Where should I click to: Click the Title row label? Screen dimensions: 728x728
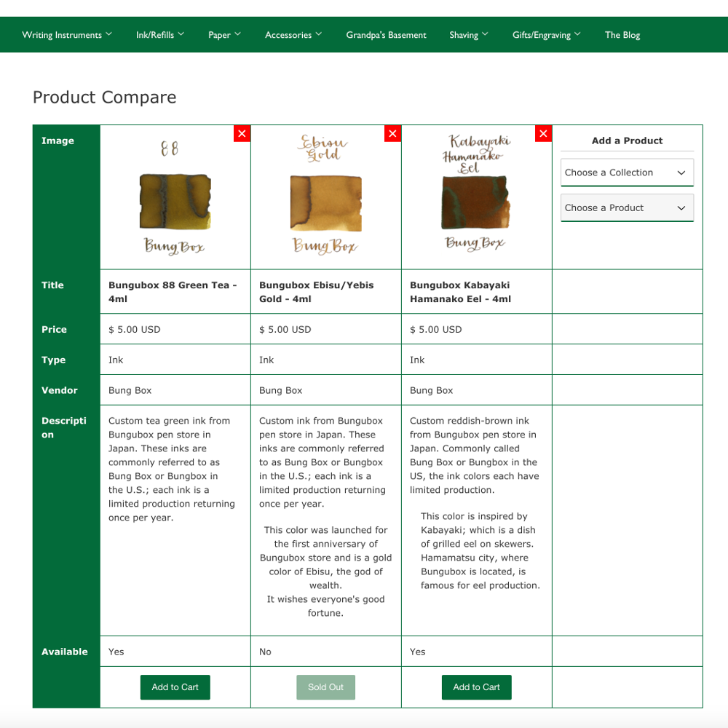coord(52,285)
